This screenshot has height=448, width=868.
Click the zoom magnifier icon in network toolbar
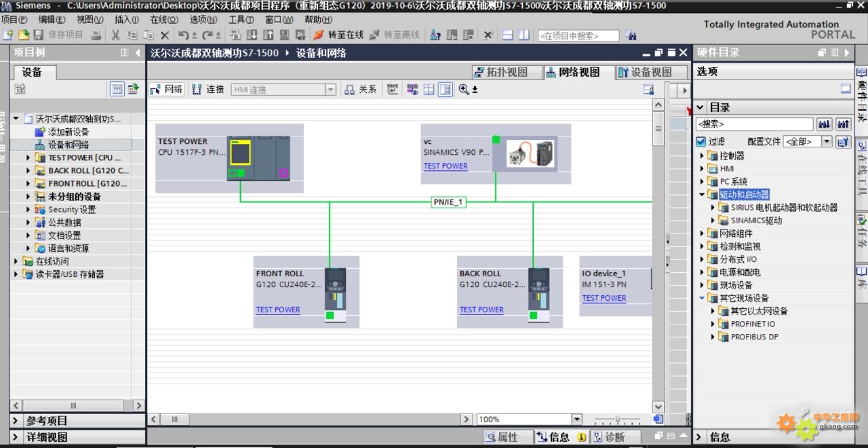tap(464, 89)
